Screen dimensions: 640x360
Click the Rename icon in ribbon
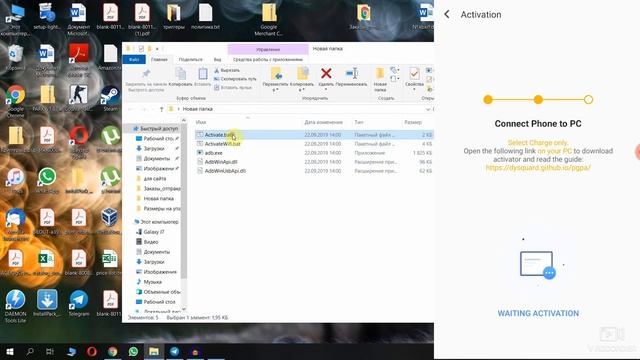click(x=351, y=74)
